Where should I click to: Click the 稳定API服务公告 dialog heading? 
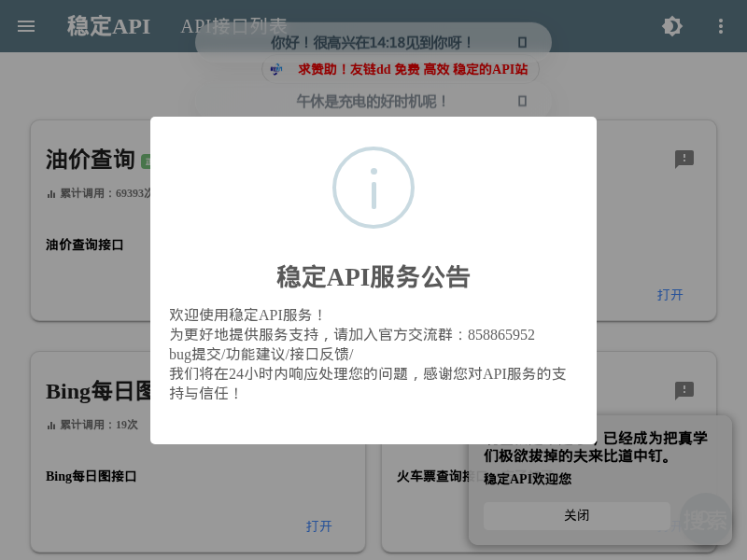coord(373,277)
